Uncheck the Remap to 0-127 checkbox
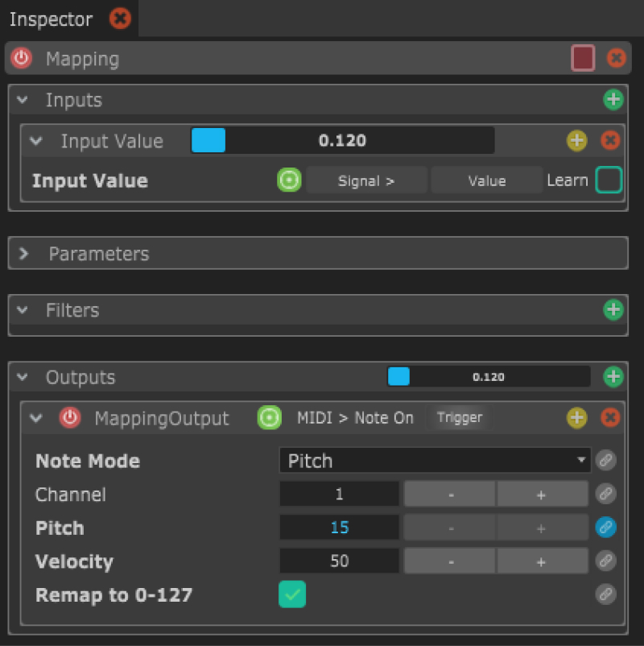The height and width of the screenshot is (646, 644). 292,595
